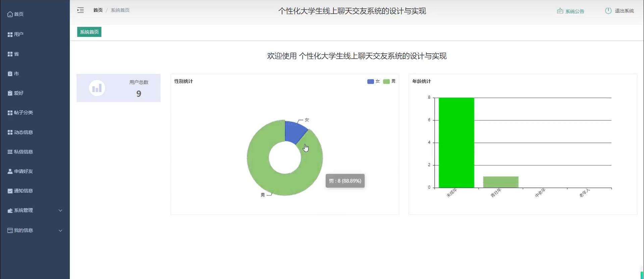Click 系统首页 breadcrumb text
This screenshot has width=644, height=279.
click(x=120, y=10)
